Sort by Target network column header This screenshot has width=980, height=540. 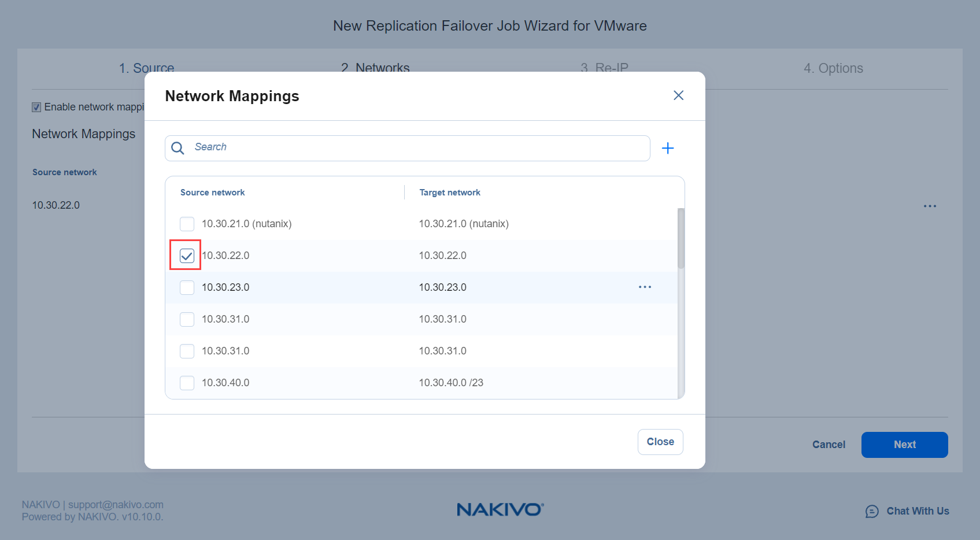coord(450,193)
